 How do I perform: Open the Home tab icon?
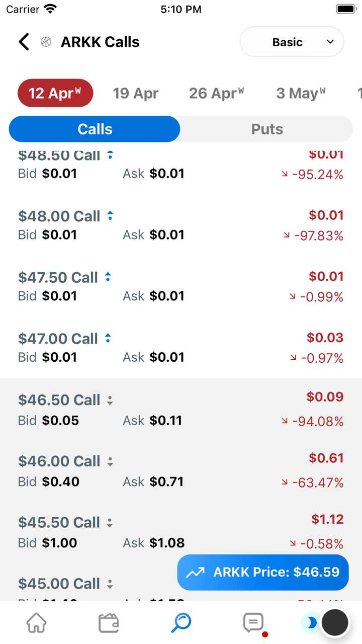click(x=36, y=623)
